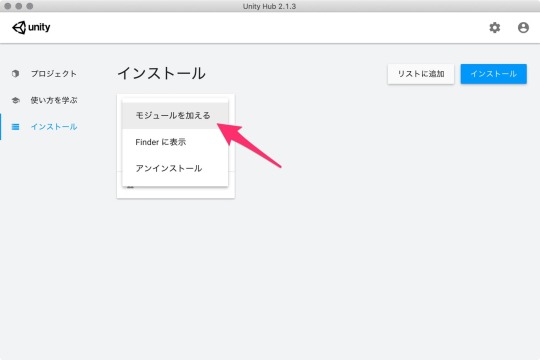Minimize the Unity Hub window
540x360 pixels.
click(x=19, y=6)
